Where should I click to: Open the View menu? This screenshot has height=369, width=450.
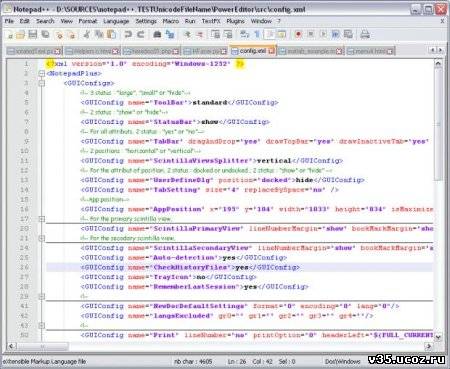pos(67,21)
